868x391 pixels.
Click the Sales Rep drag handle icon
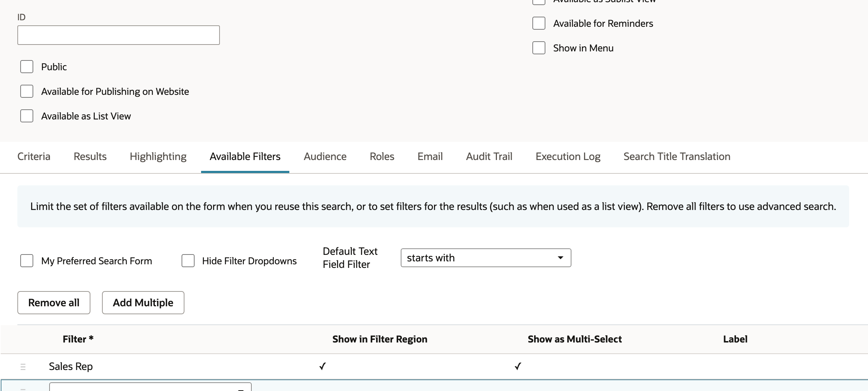(x=23, y=367)
